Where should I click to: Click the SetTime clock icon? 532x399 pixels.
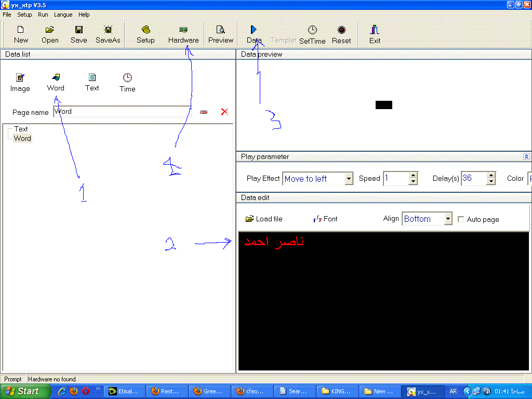(x=312, y=35)
